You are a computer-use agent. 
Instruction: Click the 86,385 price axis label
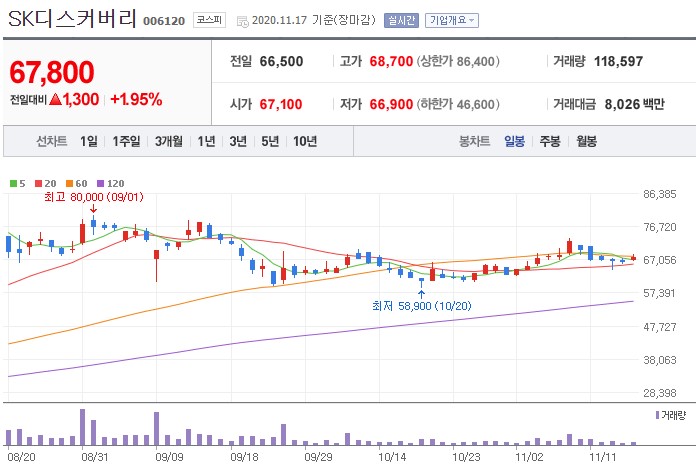coord(660,194)
